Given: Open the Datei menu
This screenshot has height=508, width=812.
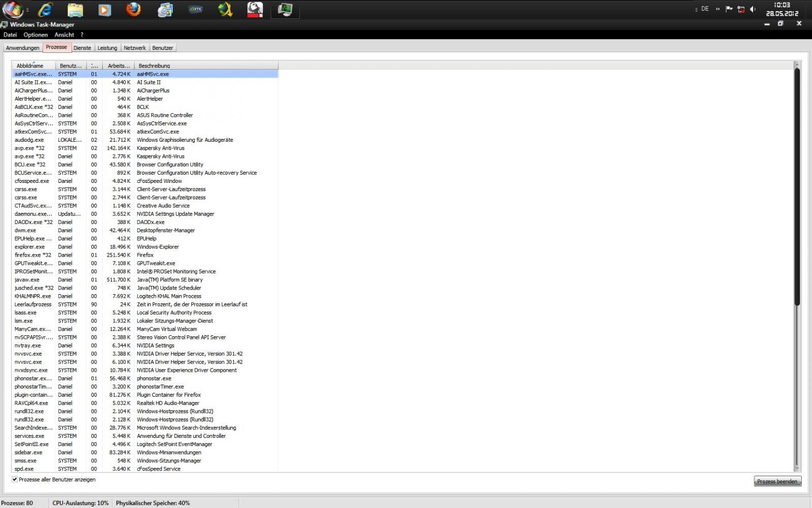Looking at the screenshot, I should (10, 35).
